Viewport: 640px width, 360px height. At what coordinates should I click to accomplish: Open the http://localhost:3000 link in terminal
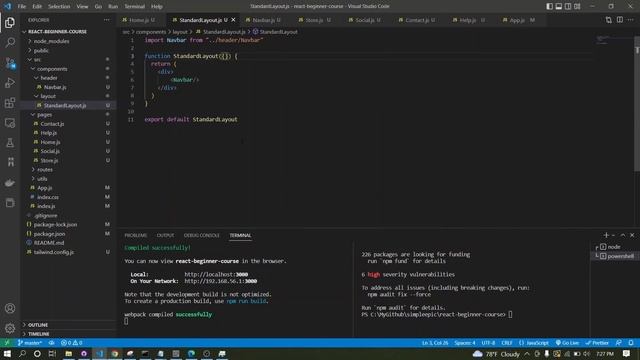point(216,275)
